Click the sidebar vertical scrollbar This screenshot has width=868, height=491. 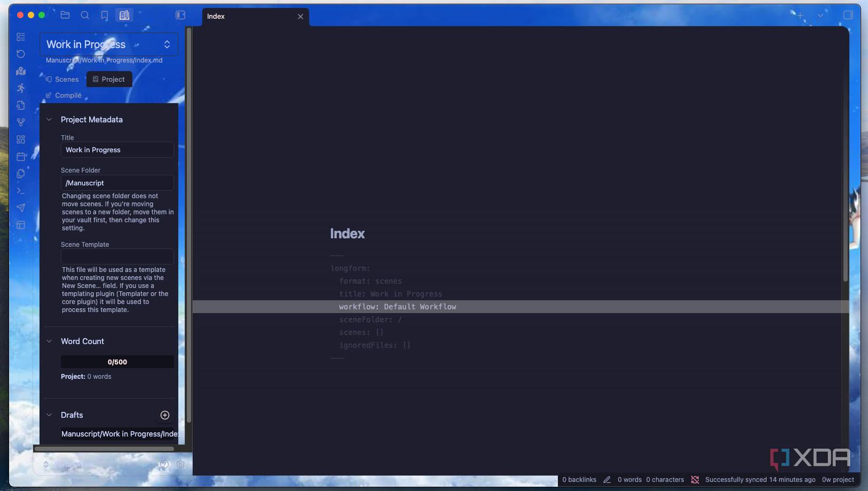(x=188, y=224)
